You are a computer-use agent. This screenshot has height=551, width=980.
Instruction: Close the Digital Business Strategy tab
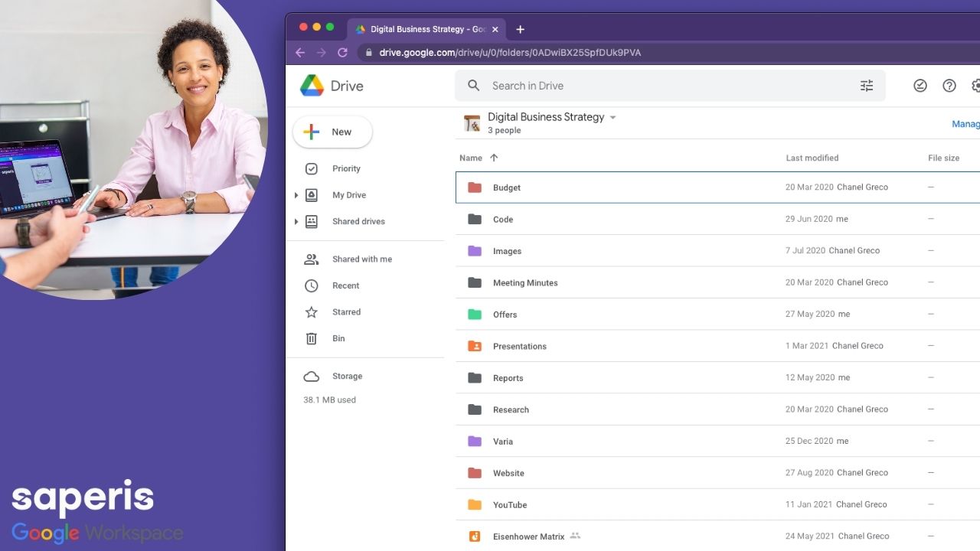[x=495, y=29]
